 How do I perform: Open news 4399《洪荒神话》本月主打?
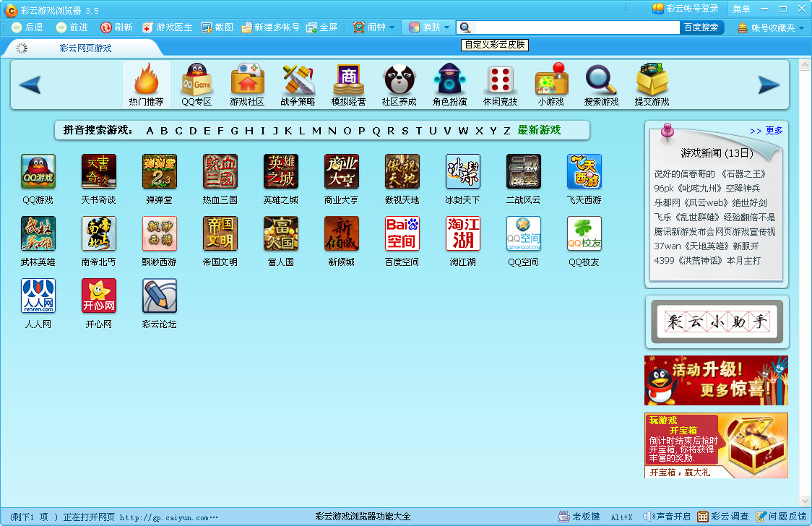(707, 261)
